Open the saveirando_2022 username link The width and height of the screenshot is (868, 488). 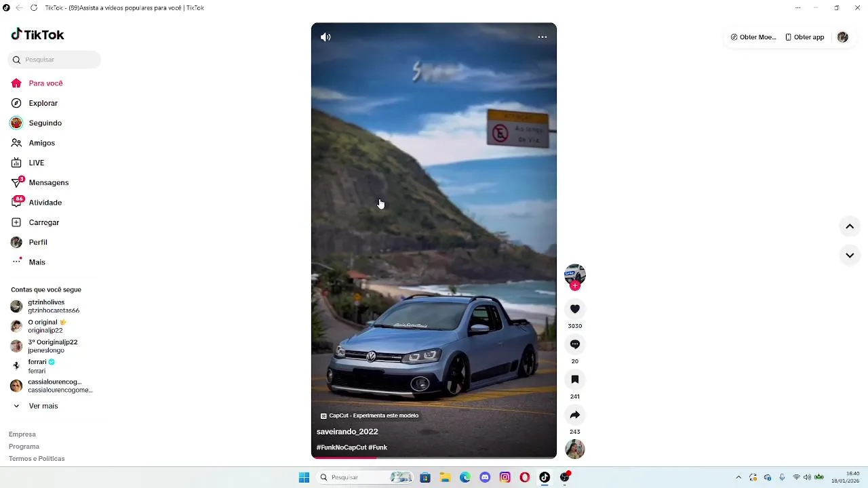point(347,432)
